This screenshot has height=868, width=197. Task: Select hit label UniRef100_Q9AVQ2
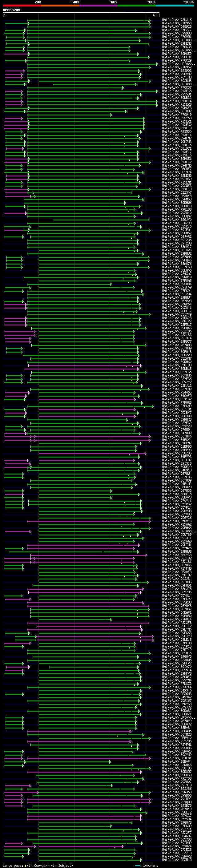[177, 74]
